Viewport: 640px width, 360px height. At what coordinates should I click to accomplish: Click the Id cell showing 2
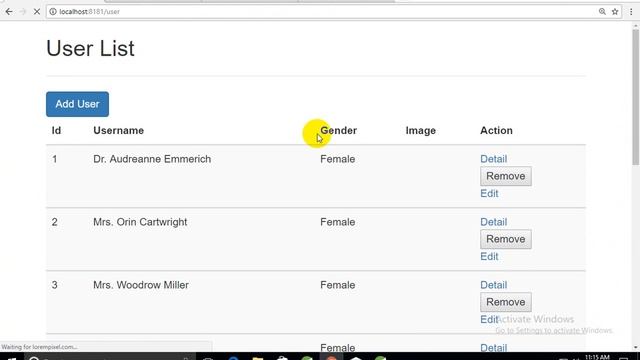(x=55, y=222)
